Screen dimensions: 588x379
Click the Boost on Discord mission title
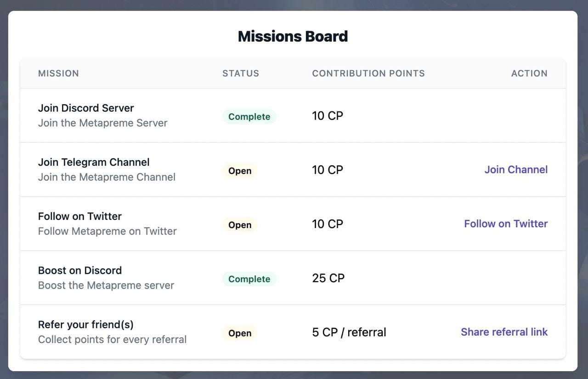point(80,271)
